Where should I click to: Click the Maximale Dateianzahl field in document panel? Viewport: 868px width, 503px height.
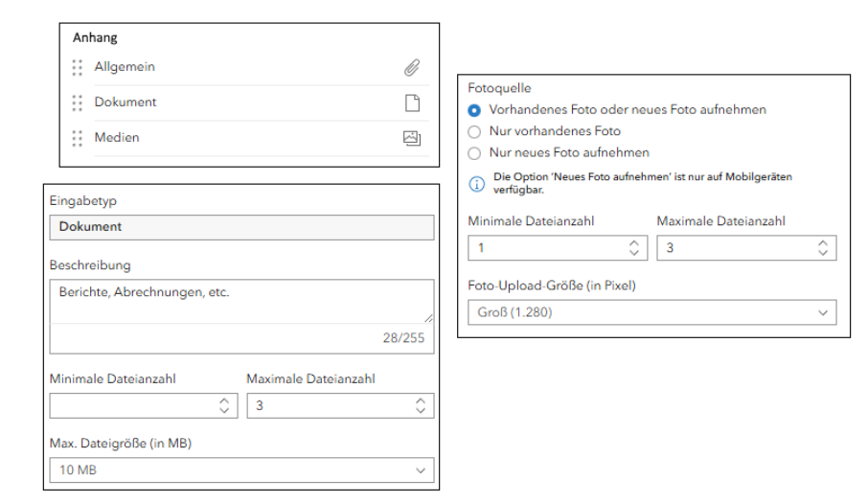(x=340, y=405)
